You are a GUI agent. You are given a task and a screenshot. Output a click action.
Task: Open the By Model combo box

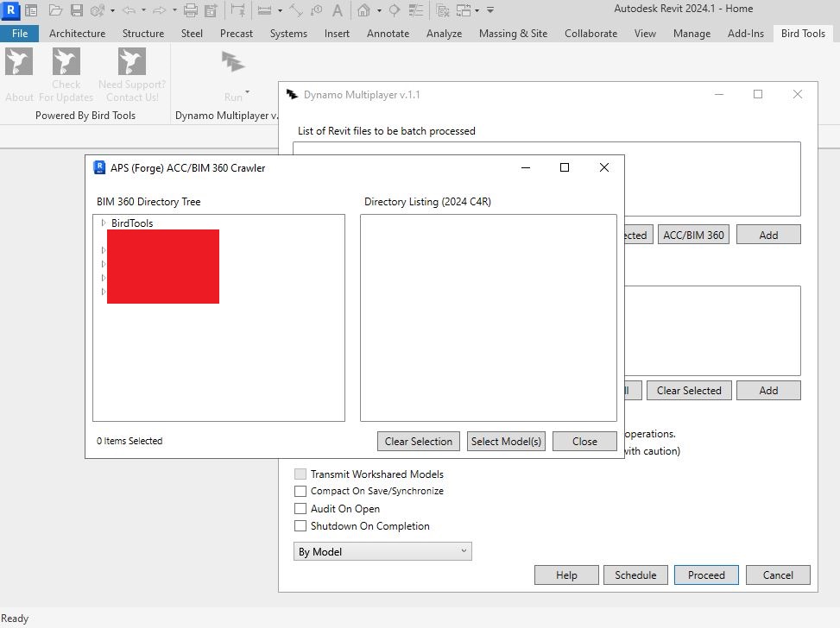382,551
